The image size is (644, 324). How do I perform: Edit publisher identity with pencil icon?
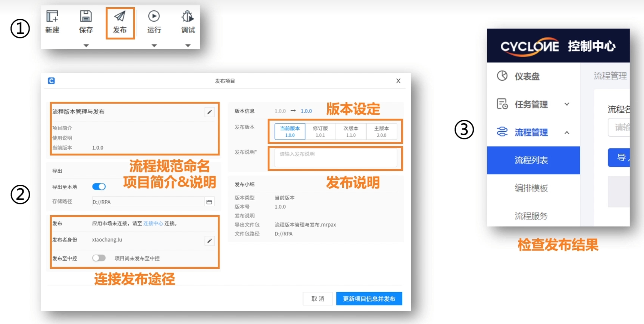point(209,241)
